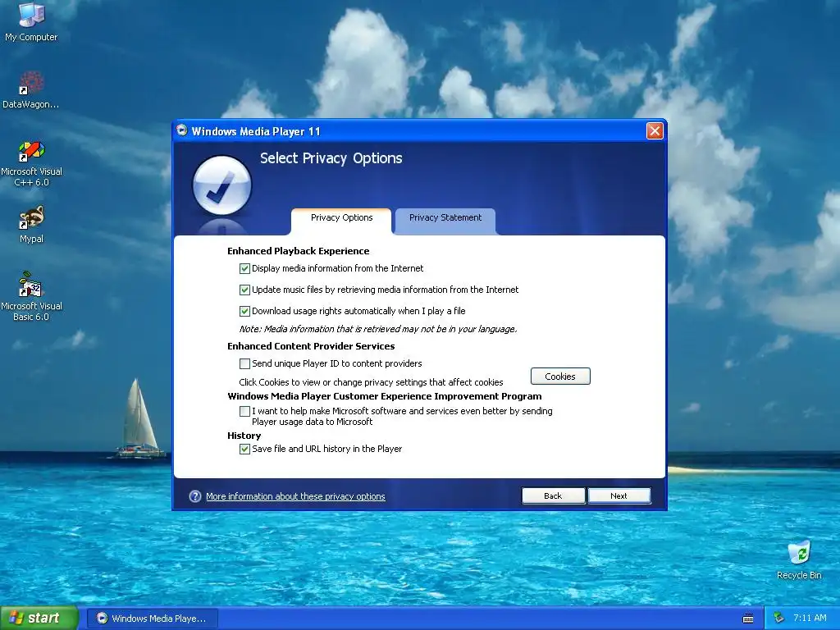
Task: Open the Windows Start menu
Action: coord(39,618)
